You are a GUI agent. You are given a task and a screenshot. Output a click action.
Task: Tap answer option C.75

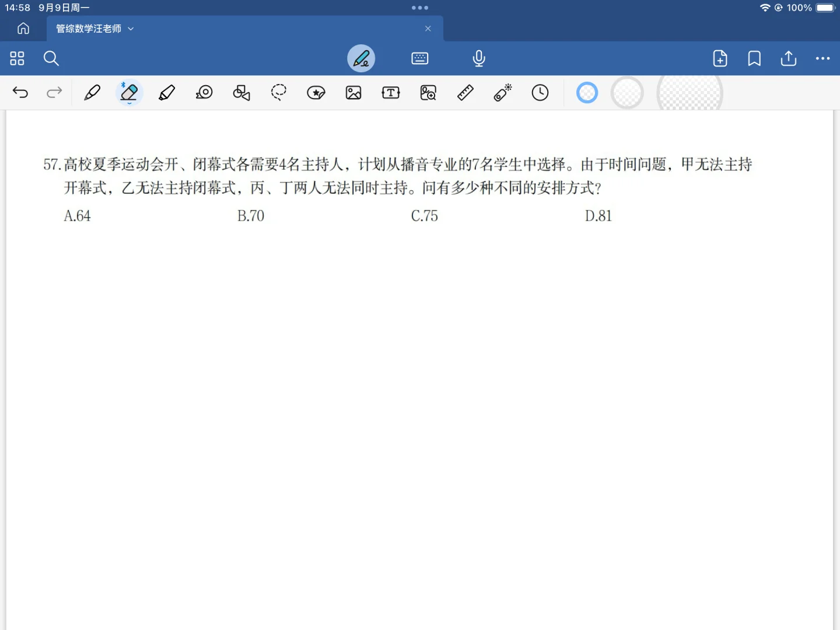point(425,216)
